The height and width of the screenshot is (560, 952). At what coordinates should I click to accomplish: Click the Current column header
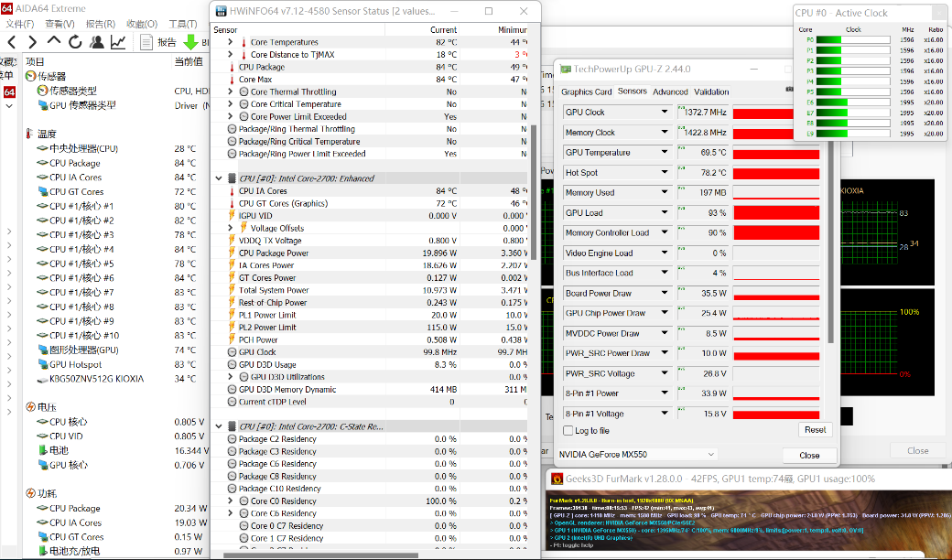[443, 29]
